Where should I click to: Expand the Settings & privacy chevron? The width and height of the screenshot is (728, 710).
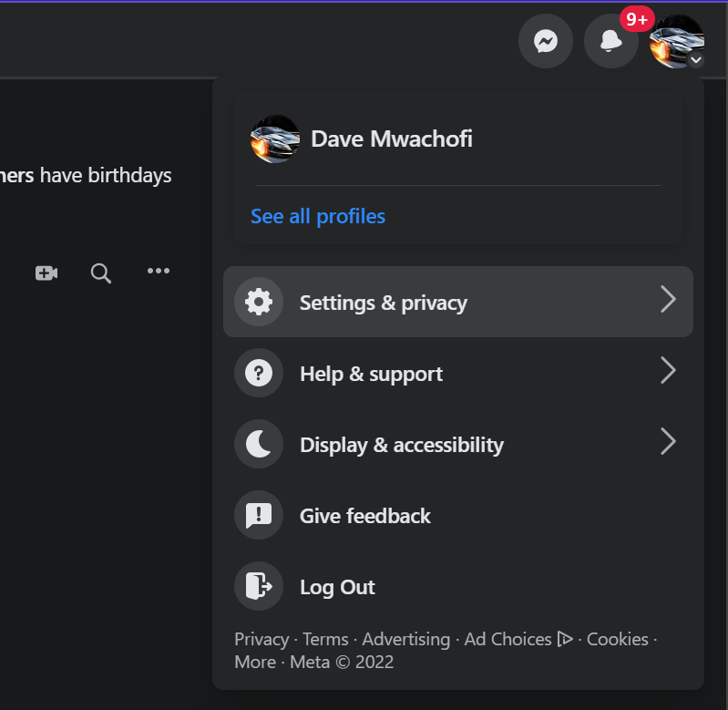(668, 300)
